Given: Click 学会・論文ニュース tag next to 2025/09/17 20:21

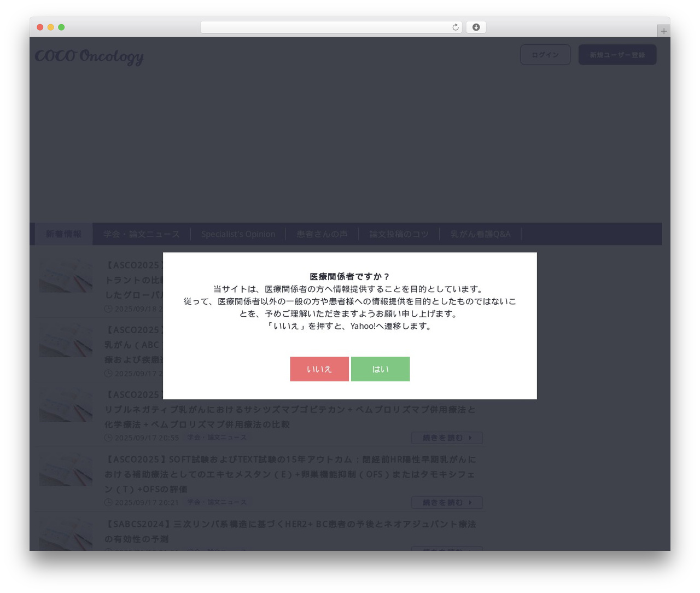Looking at the screenshot, I should click(x=217, y=502).
